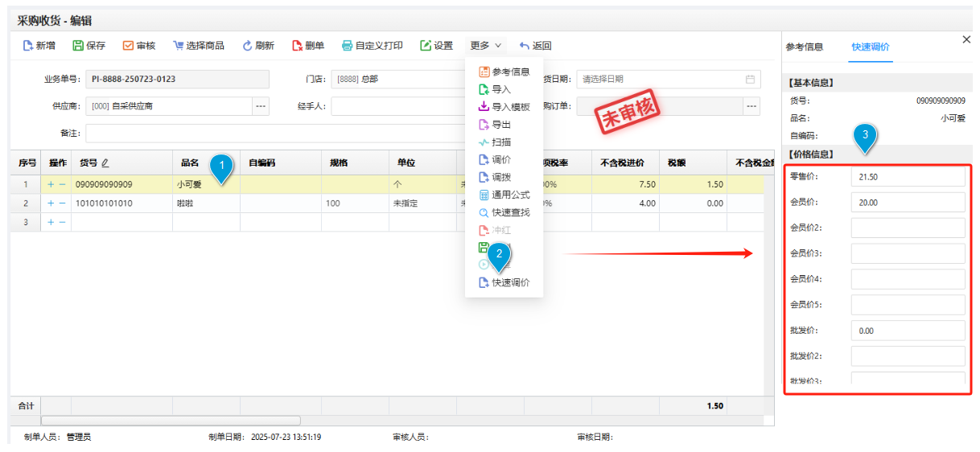This screenshot has width=980, height=452.
Task: Open purchase order lookup ellipsis button
Action: click(x=751, y=106)
